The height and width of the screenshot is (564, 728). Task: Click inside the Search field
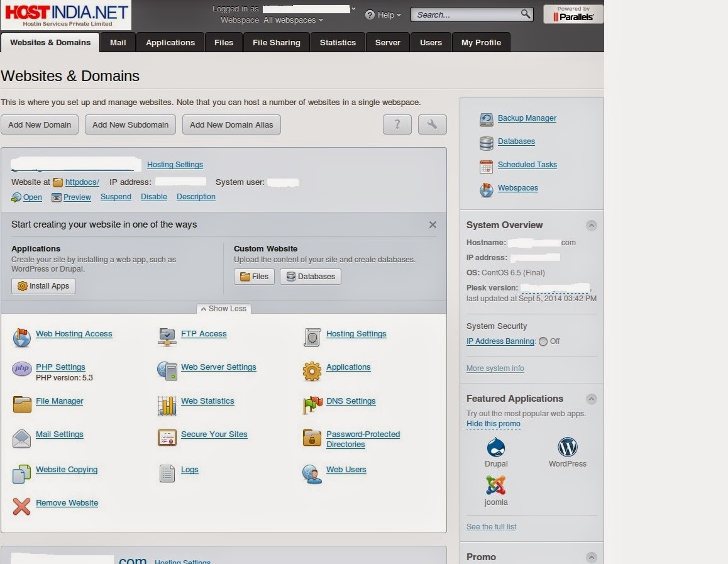(x=468, y=14)
